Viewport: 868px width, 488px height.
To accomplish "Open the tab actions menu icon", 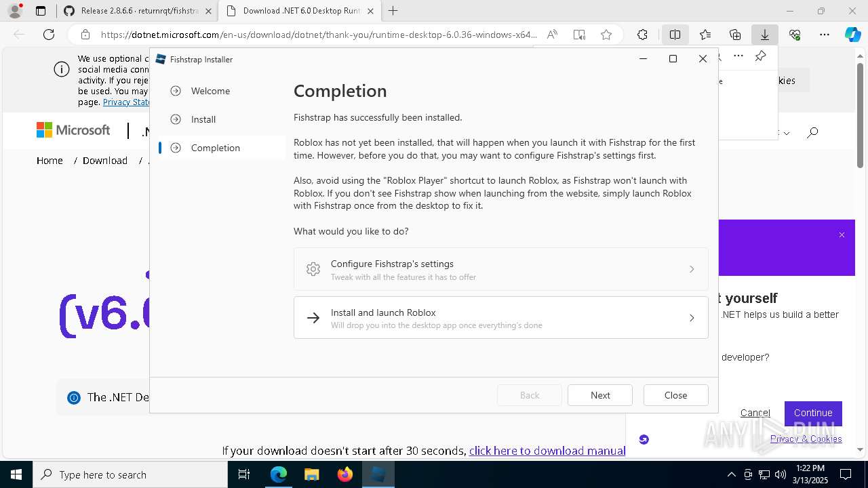I will coord(41,11).
